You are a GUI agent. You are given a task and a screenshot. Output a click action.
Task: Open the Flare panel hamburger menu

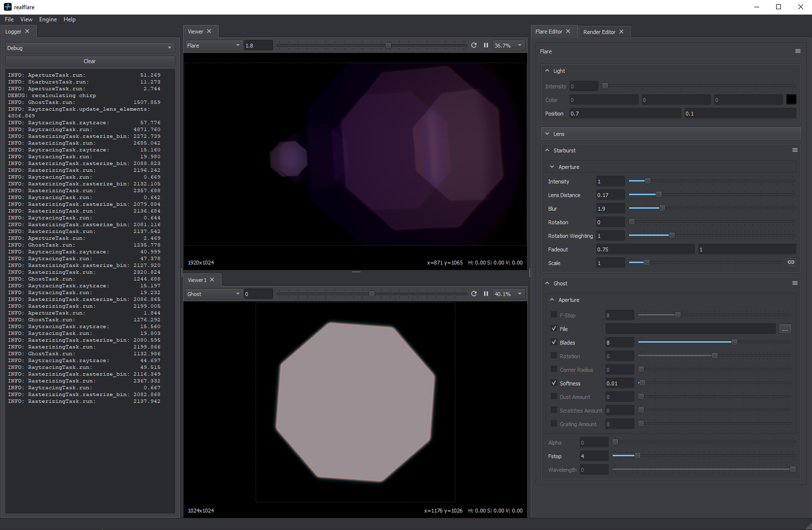pos(797,51)
